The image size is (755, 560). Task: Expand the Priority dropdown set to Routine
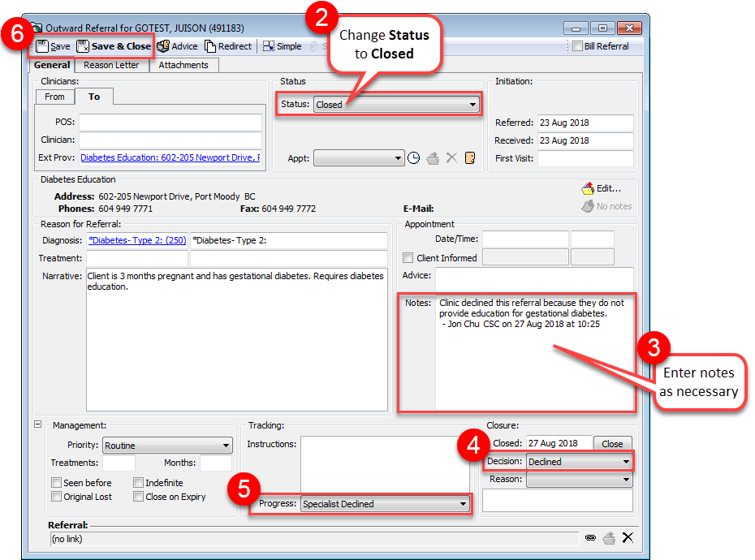point(226,446)
